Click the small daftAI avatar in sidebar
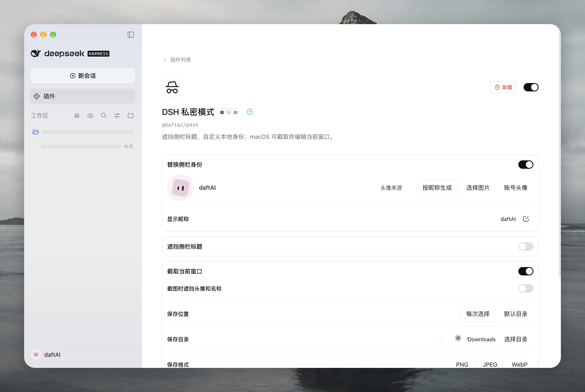 pyautogui.click(x=36, y=354)
